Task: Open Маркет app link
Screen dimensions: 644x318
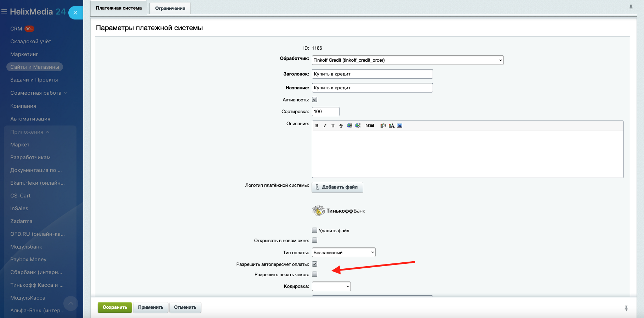Action: pos(20,145)
